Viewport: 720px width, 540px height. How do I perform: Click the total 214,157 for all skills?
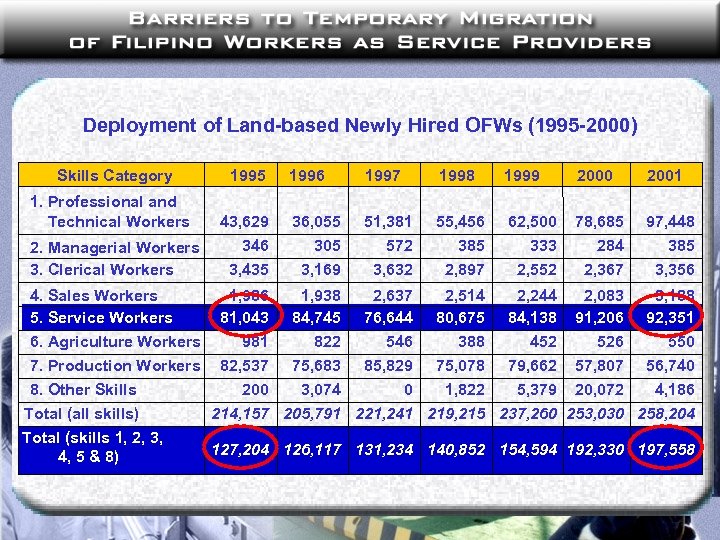coord(240,414)
